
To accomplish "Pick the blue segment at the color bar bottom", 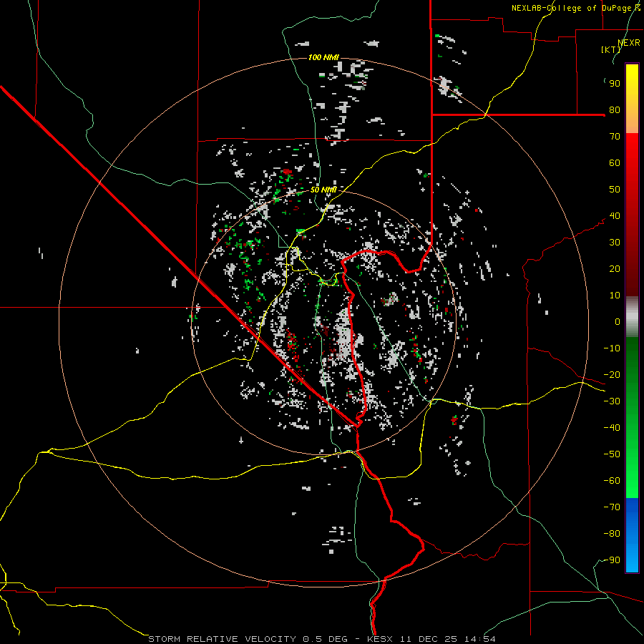I will (x=632, y=535).
